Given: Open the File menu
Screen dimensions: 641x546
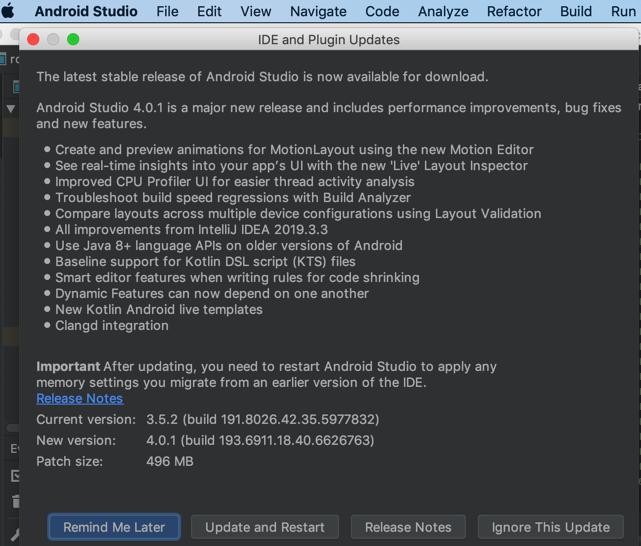Looking at the screenshot, I should point(167,11).
